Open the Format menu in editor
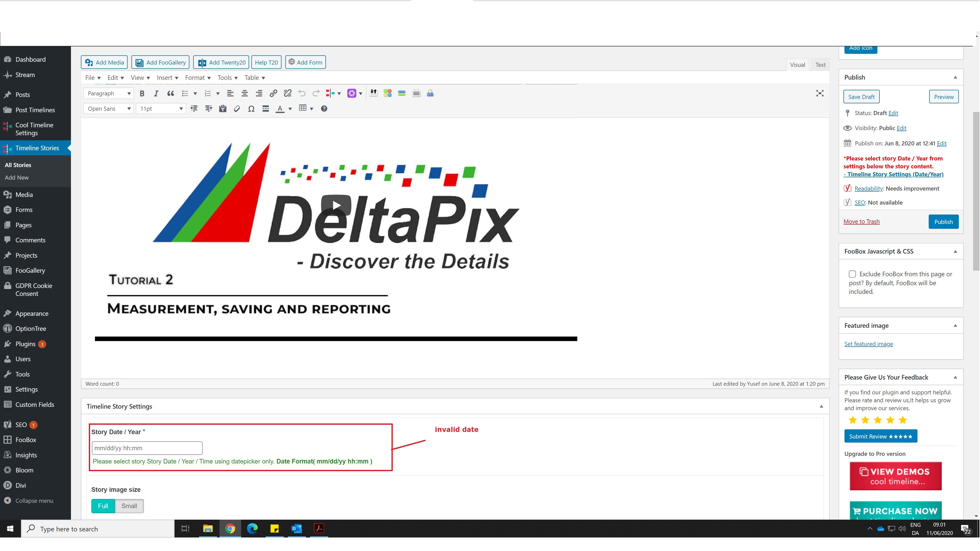Viewport: 980px width, 551px height. (x=198, y=78)
